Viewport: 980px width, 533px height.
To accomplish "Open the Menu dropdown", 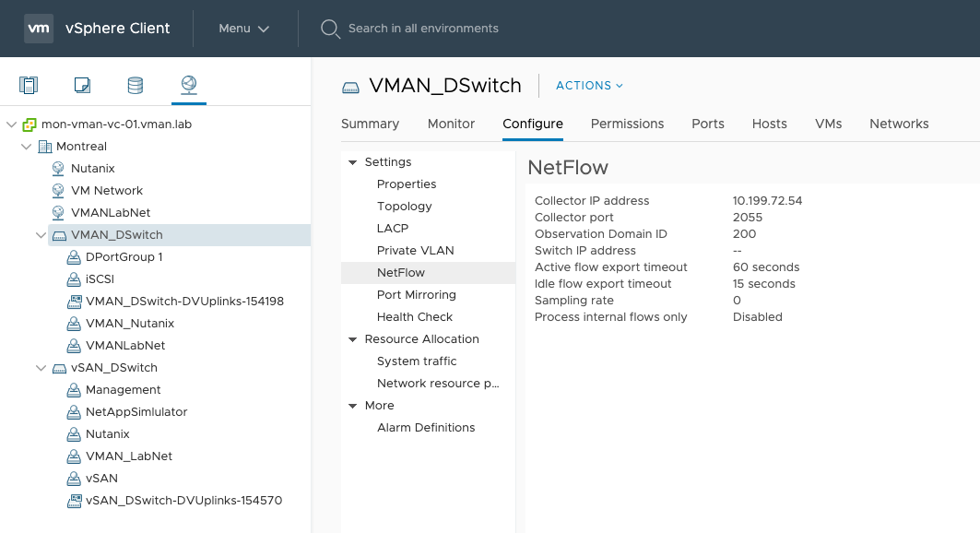I will pyautogui.click(x=243, y=29).
